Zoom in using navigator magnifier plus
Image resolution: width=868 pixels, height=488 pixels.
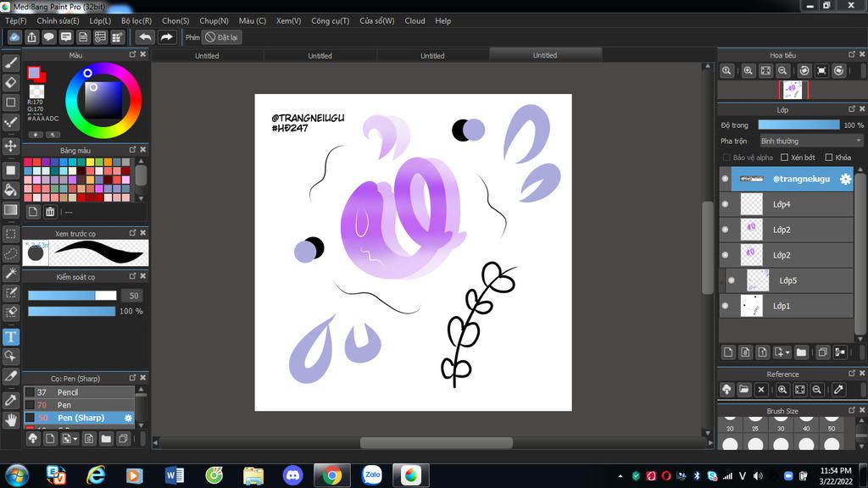click(748, 71)
